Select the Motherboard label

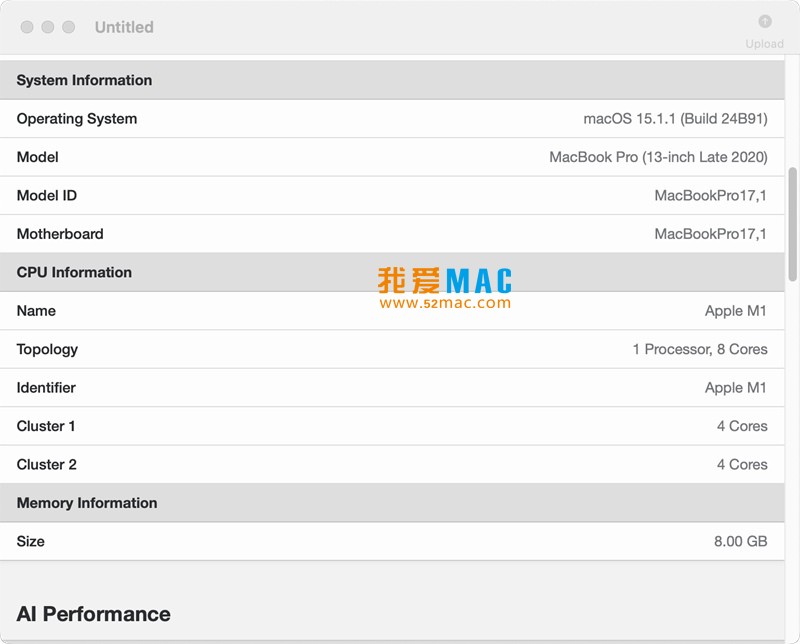[60, 234]
